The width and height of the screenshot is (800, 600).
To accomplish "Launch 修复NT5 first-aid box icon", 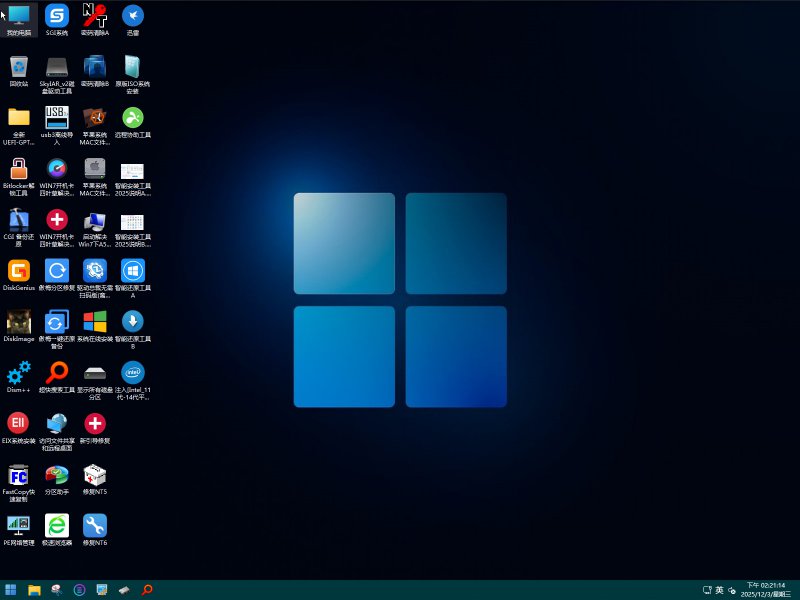I will (95, 479).
